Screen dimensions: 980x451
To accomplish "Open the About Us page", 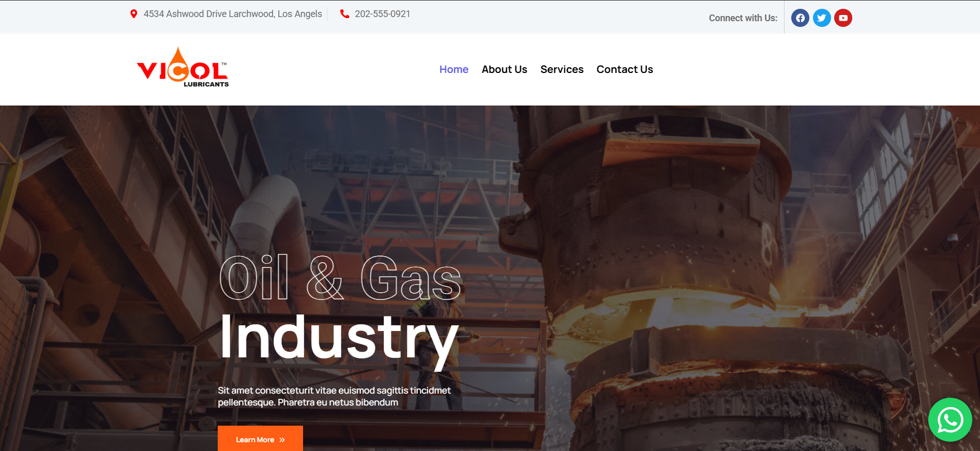I will 504,69.
